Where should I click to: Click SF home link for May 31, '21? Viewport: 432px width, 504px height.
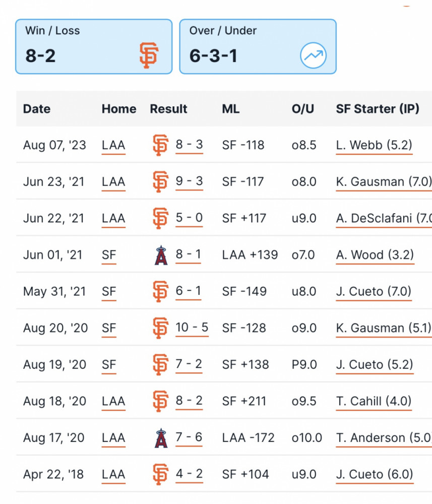(x=109, y=292)
